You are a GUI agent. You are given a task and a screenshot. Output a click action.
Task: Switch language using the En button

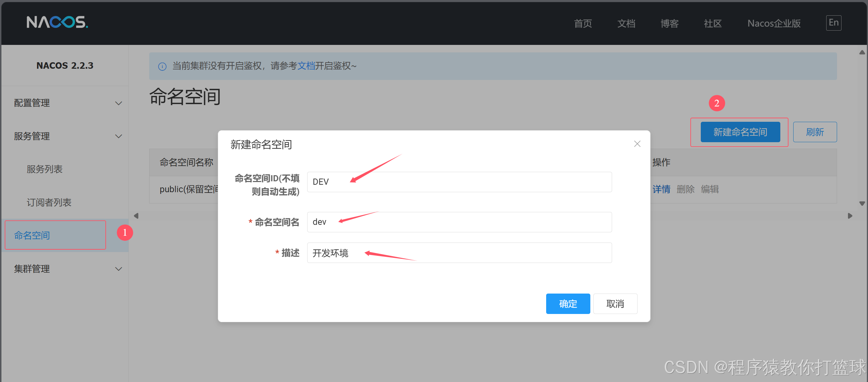coord(833,22)
